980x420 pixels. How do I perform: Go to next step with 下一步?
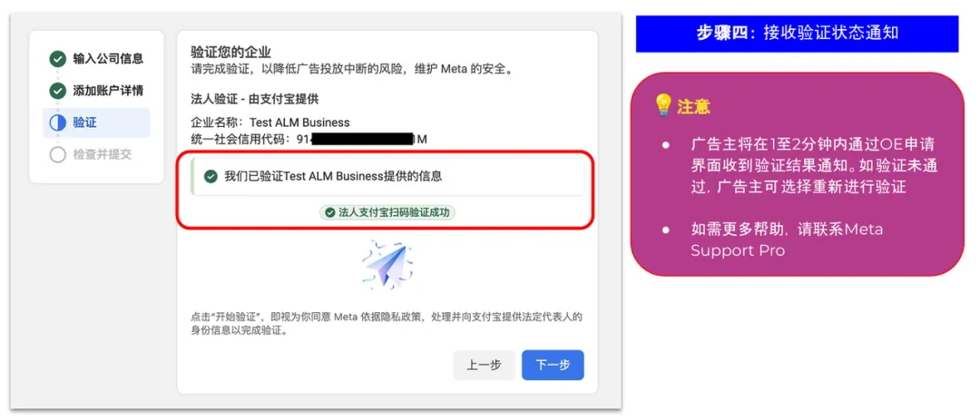[554, 365]
